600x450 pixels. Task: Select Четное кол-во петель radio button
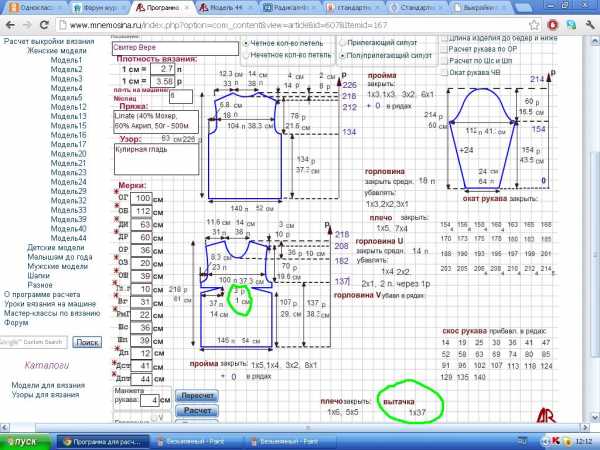[x=247, y=44]
